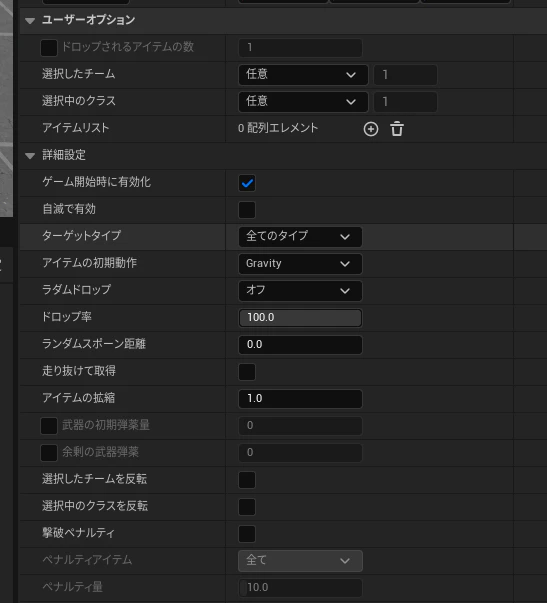Delete all アイテムリスト array elements

(397, 129)
